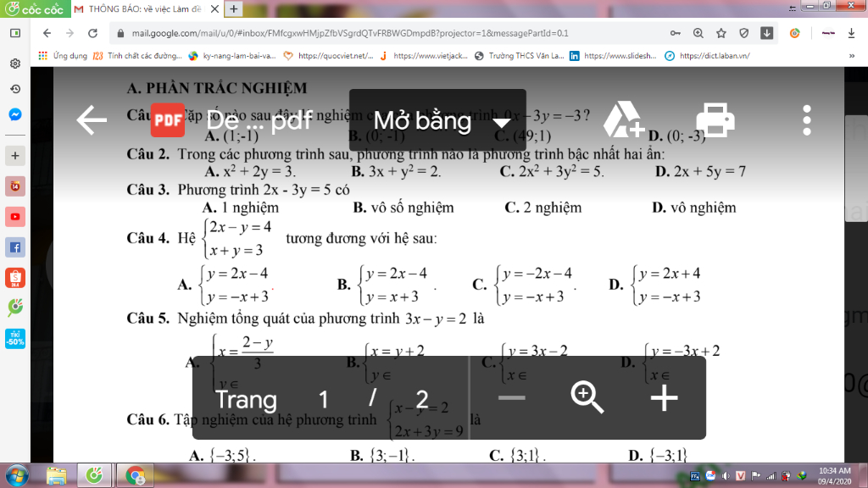Open the vietjack bookmark
Screen dimensions: 868x488
pos(424,56)
